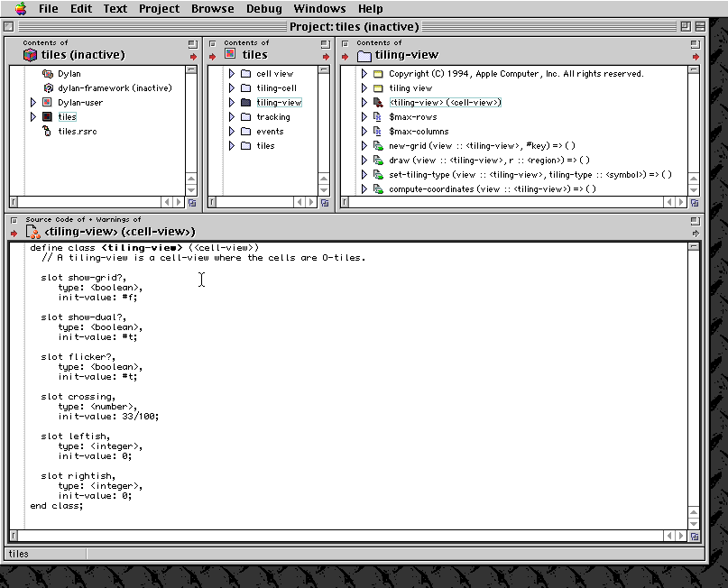Screen dimensions: 728x588
Task: Click in the source code text at init-value: 33/100
Action: [x=108, y=417]
